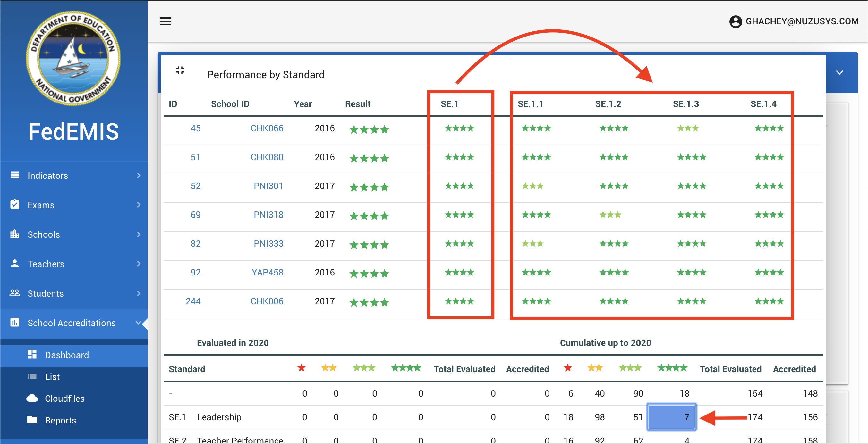Collapse the School Accreditations section

pos(73,323)
